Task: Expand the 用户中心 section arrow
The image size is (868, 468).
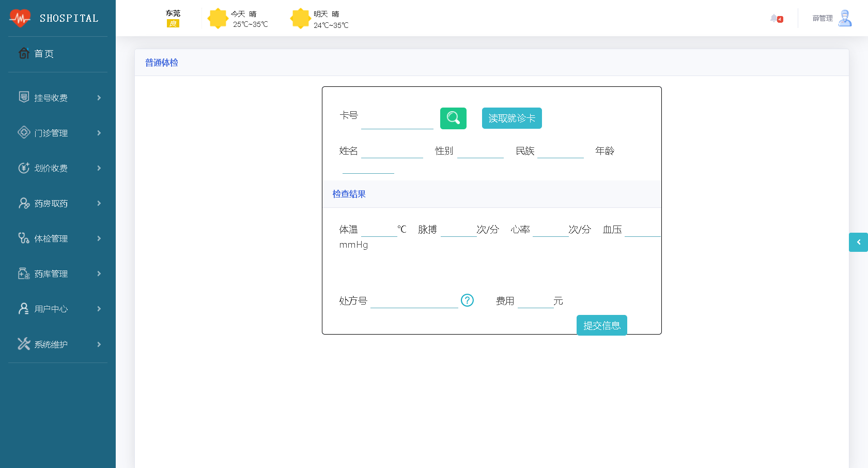Action: click(99, 309)
